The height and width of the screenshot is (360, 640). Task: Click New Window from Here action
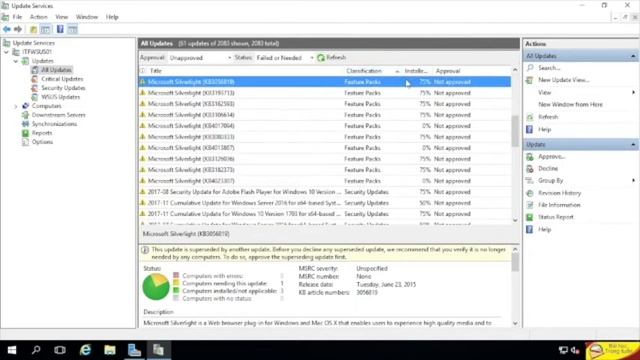[570, 104]
